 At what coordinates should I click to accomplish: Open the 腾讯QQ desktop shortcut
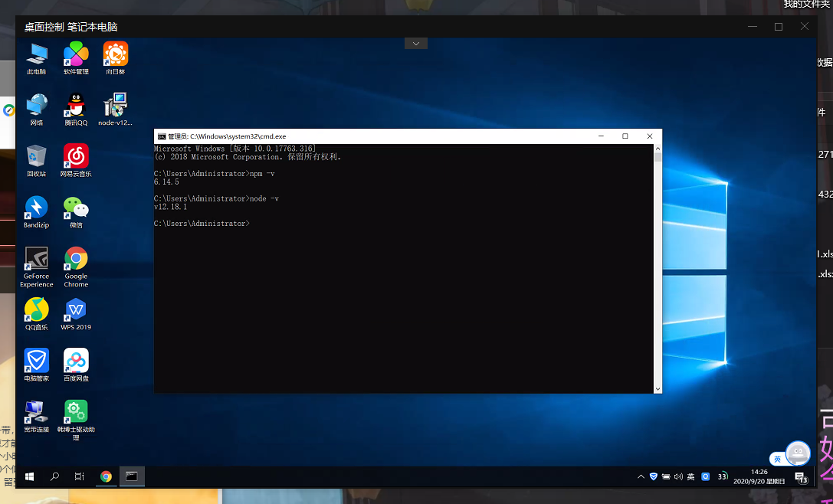76,106
